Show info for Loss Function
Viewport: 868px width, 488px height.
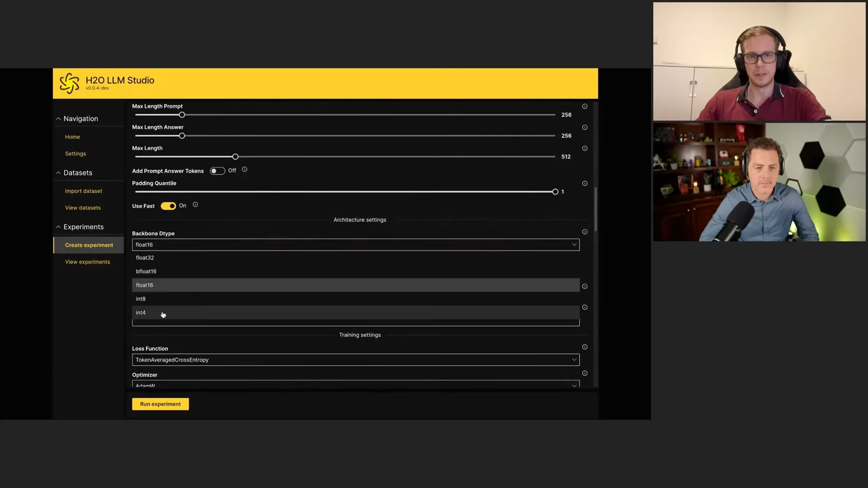tap(585, 347)
